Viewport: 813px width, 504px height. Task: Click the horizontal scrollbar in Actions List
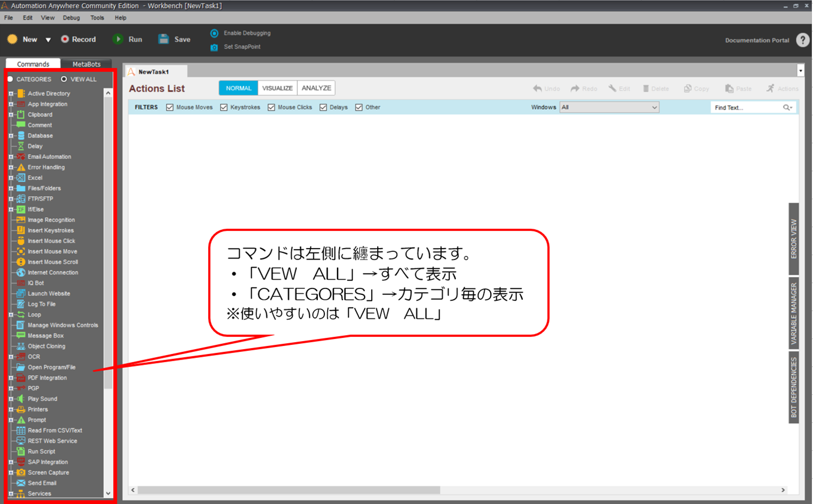[x=289, y=490]
